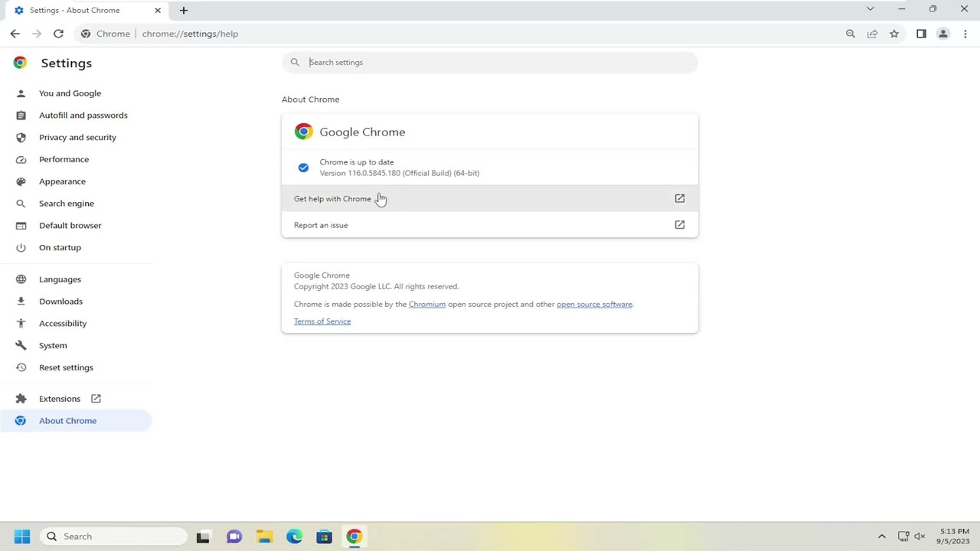Click the zoom magnifier icon in address bar
980x551 pixels.
tap(850, 34)
